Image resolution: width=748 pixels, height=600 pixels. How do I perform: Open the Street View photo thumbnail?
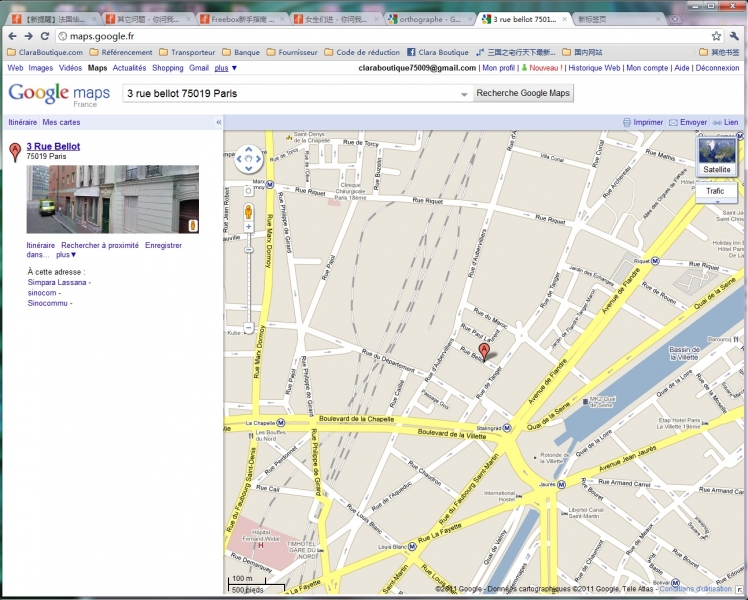[x=113, y=199]
